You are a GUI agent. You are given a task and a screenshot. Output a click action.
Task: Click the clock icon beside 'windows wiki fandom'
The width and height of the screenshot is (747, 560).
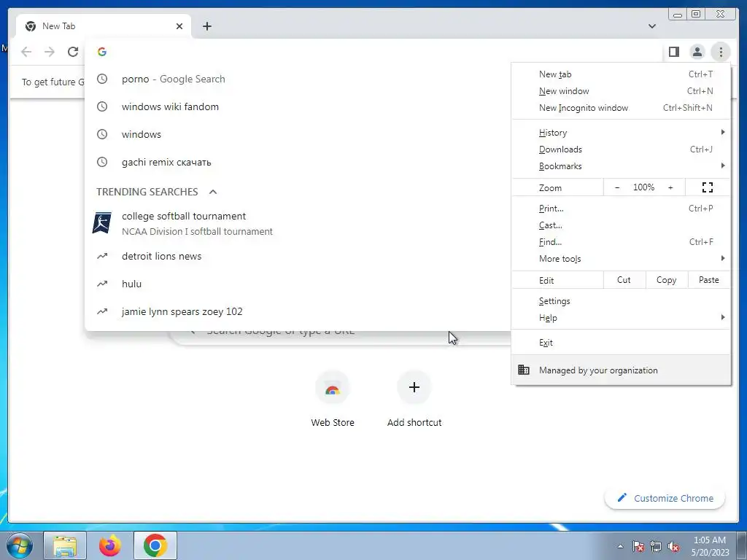102,106
